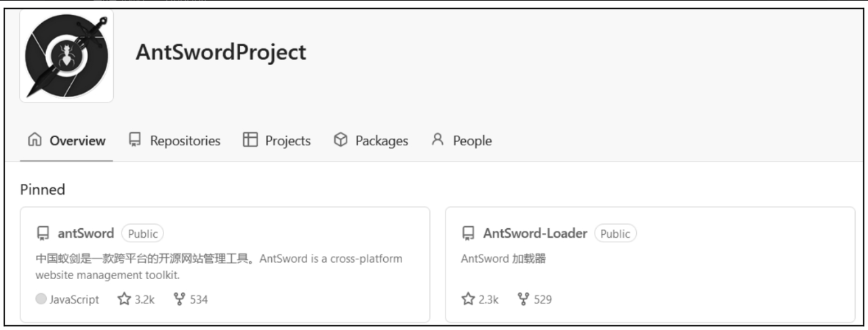Click the star icon showing 3.2k
The image size is (868, 330).
pos(123,299)
